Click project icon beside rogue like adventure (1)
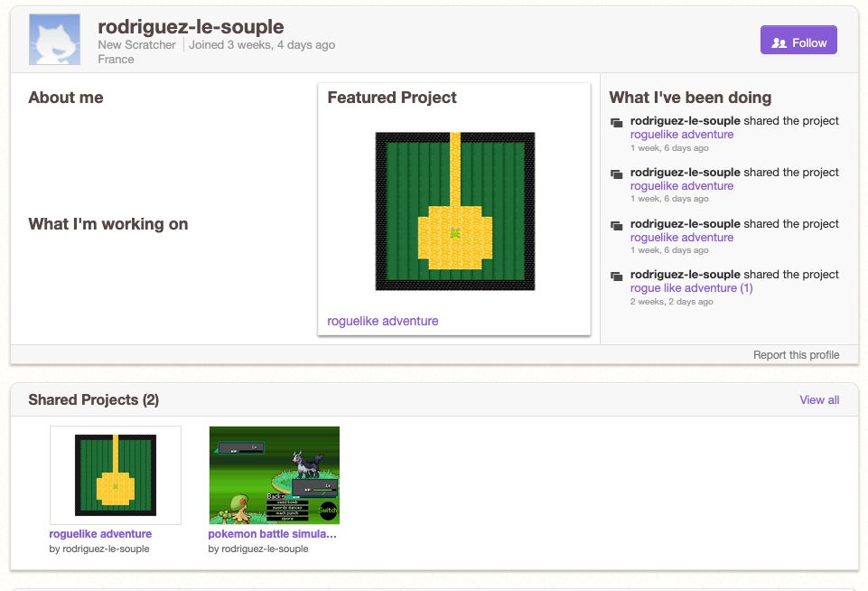868x591 pixels. pyautogui.click(x=616, y=276)
